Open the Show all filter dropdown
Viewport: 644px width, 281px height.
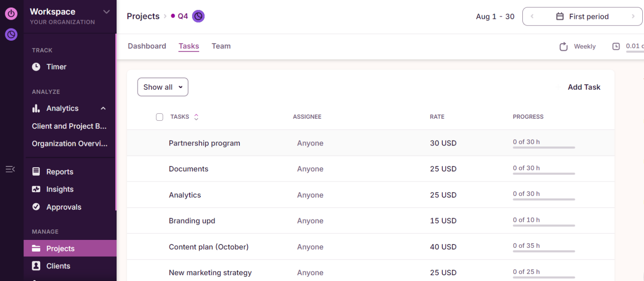163,87
